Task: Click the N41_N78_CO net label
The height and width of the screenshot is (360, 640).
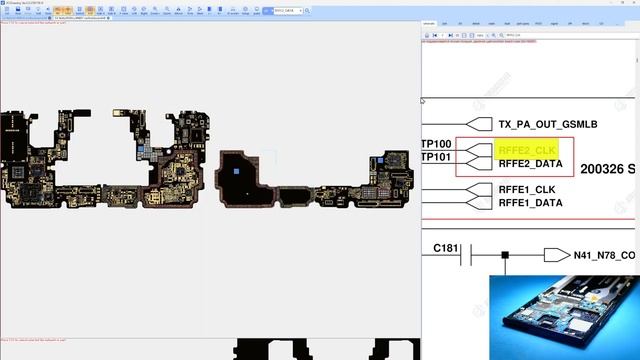Action: 604,256
